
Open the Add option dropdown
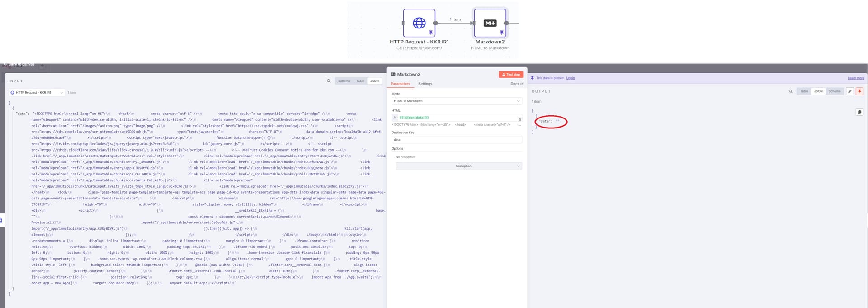click(459, 166)
